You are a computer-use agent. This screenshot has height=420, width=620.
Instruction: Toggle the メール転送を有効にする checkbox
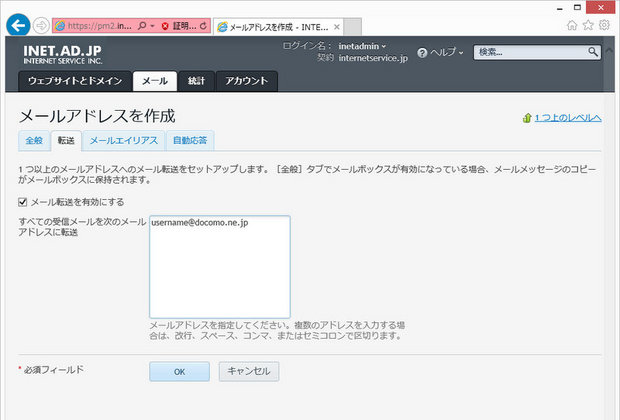[x=24, y=202]
